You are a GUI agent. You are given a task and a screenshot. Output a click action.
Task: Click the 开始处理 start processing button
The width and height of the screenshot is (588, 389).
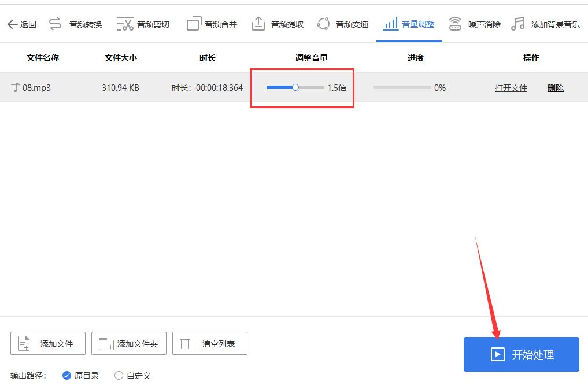520,354
